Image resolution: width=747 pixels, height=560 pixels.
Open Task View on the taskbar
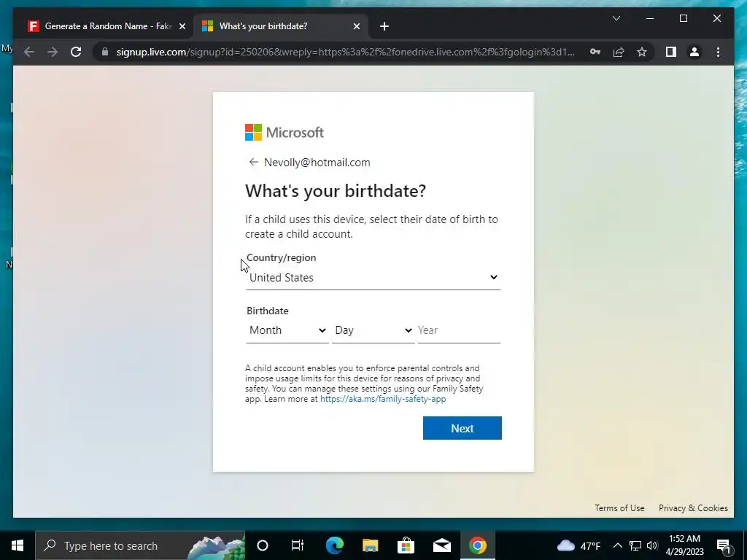point(298,545)
